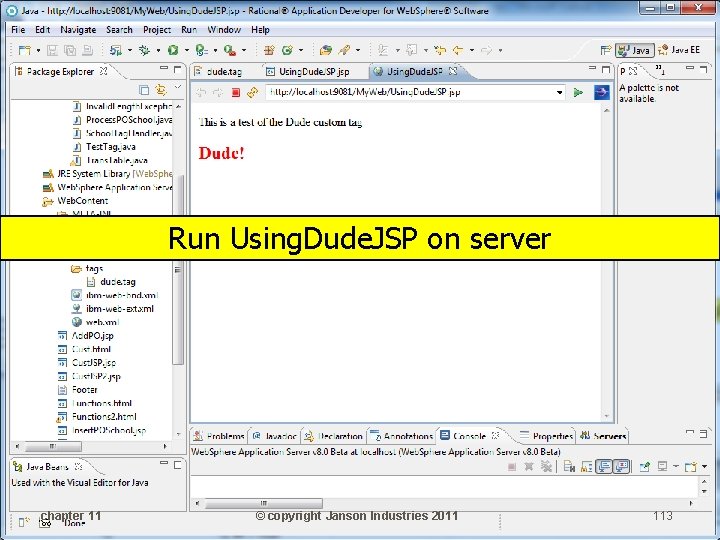The image size is (720, 540).
Task: Stop loading page with red stop icon
Action: click(x=236, y=93)
